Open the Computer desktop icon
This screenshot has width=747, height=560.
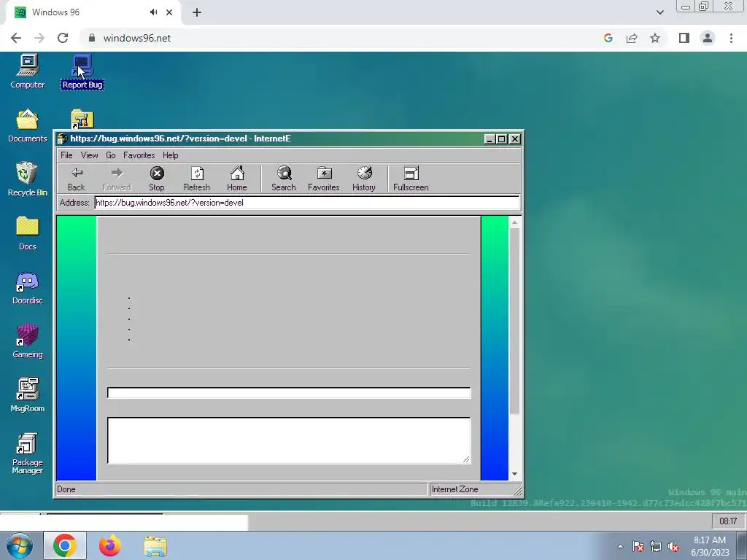(x=27, y=71)
